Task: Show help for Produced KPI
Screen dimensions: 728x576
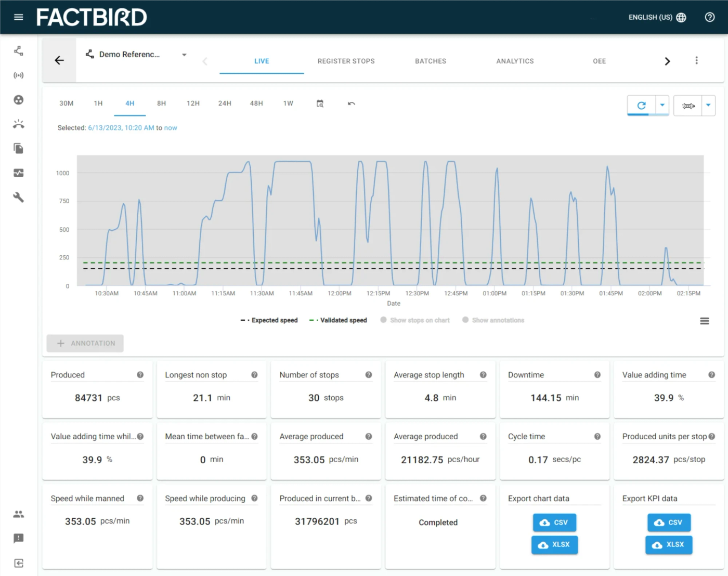Action: tap(140, 375)
